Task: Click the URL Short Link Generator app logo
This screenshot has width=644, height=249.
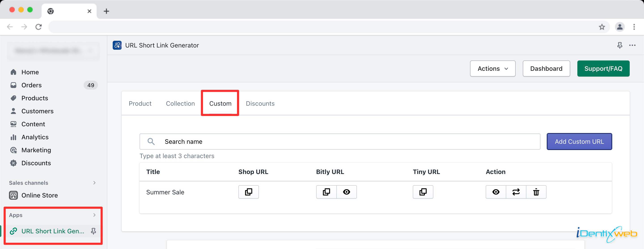Action: 117,45
